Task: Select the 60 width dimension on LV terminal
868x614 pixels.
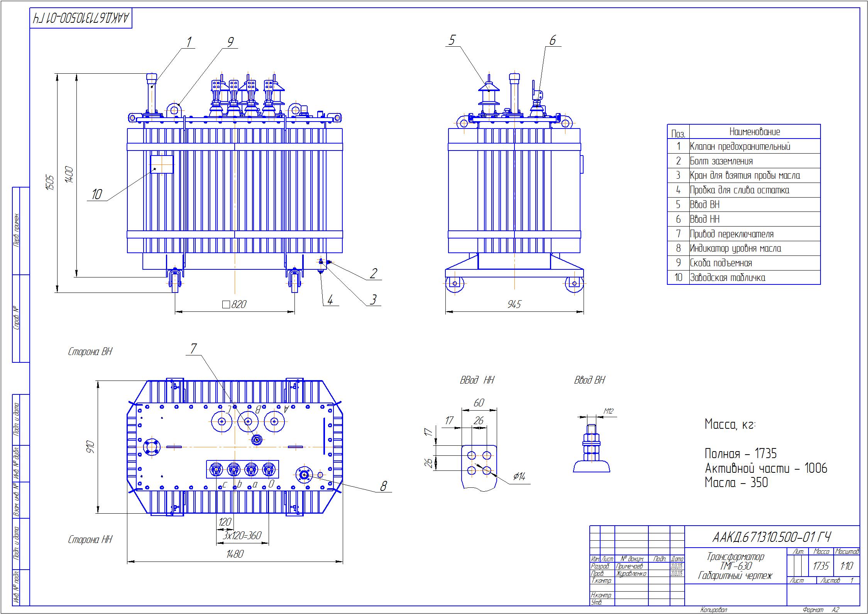Action: click(479, 403)
